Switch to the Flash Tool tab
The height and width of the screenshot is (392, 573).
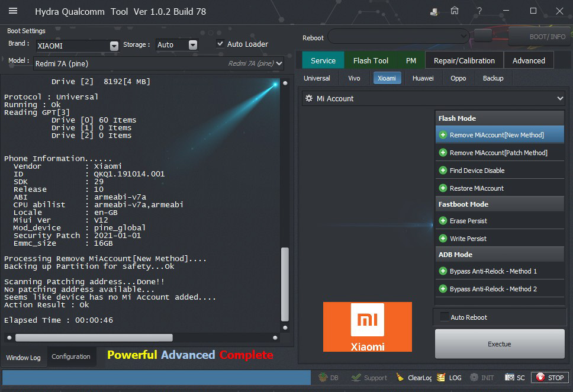click(371, 60)
